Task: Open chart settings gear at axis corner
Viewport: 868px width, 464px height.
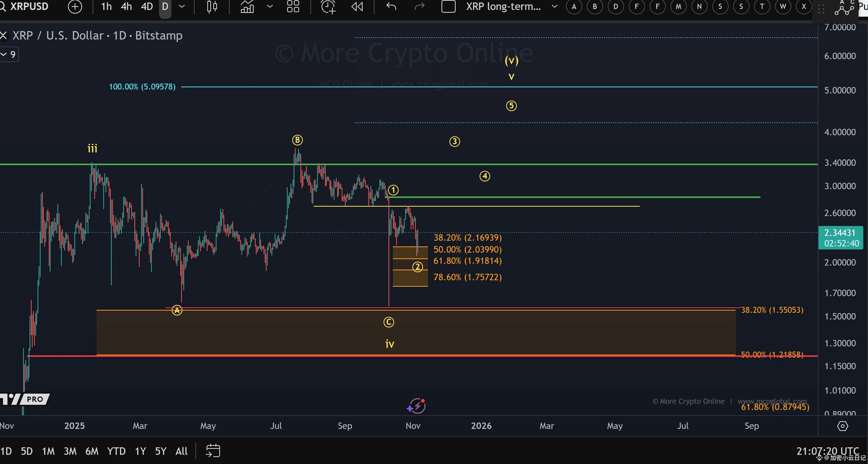Action: pos(842,426)
